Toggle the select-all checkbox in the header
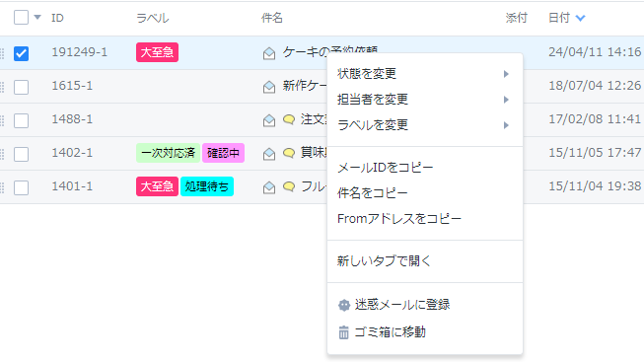 click(x=21, y=17)
